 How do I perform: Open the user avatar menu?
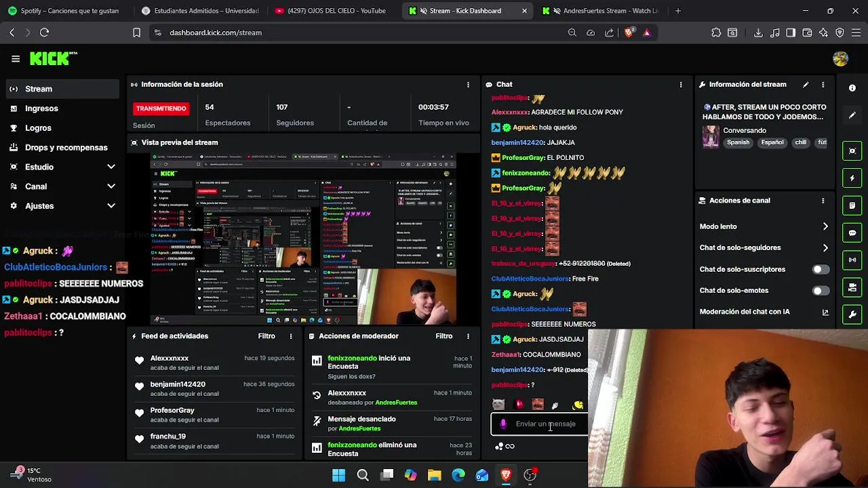(x=840, y=59)
